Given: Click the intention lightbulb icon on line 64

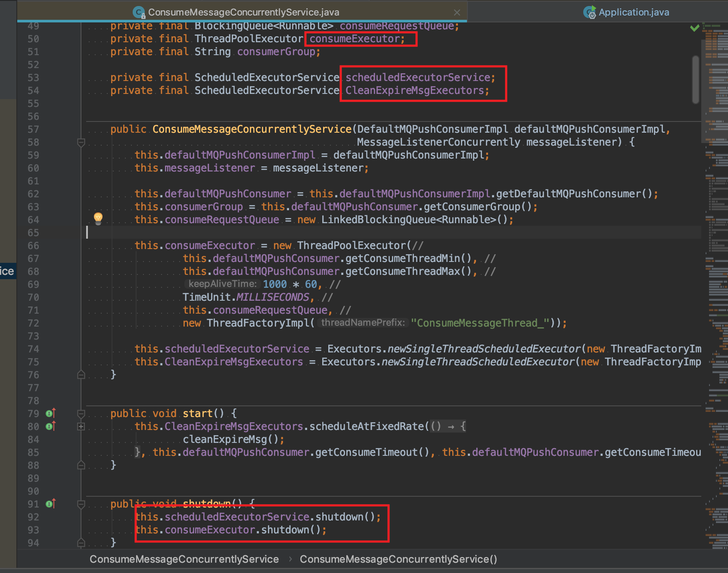Looking at the screenshot, I should [98, 219].
